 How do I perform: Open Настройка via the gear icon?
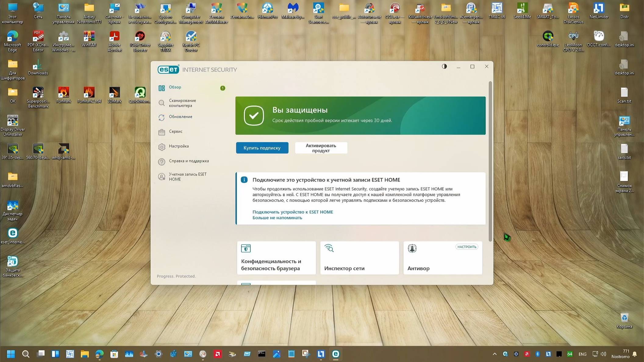[x=162, y=147]
